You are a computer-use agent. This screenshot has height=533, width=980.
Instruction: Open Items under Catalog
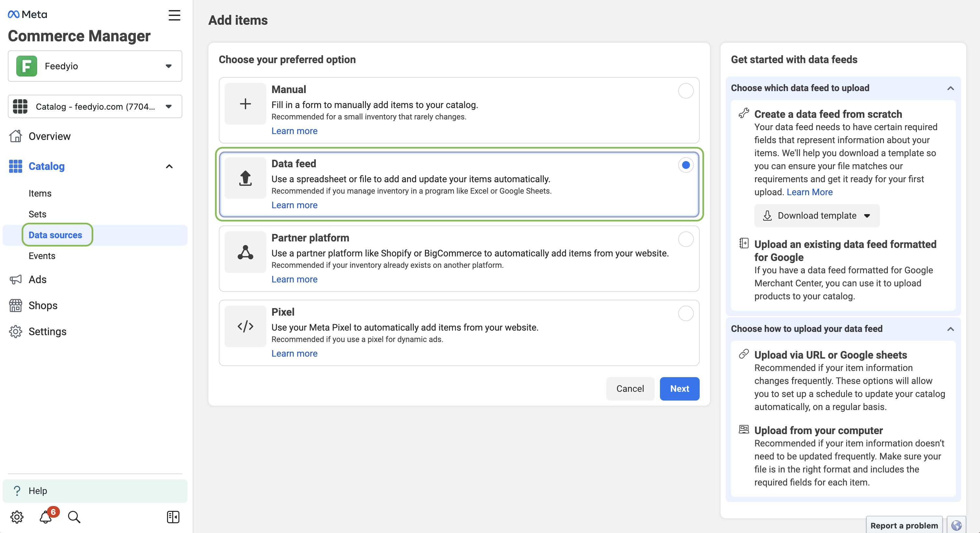(40, 193)
